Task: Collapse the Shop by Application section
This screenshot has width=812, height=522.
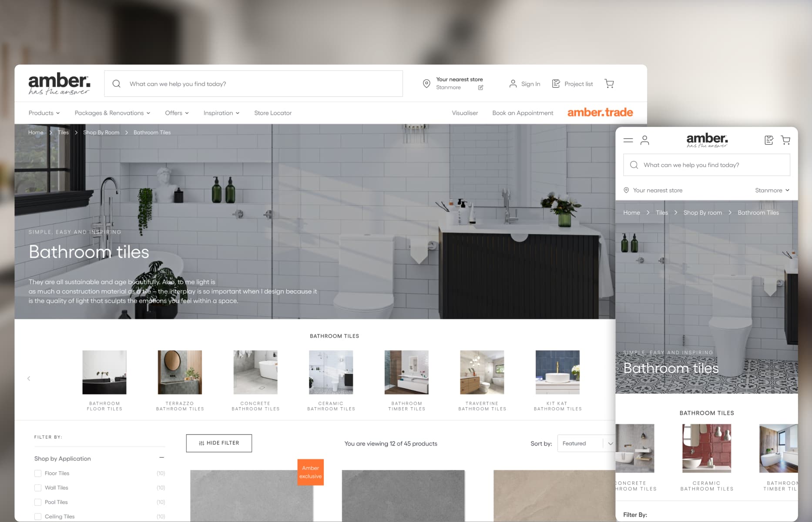Action: [x=161, y=458]
